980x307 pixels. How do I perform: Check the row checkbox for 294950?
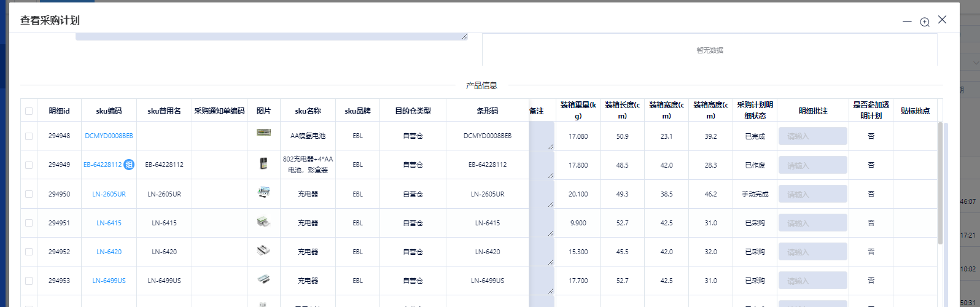29,194
